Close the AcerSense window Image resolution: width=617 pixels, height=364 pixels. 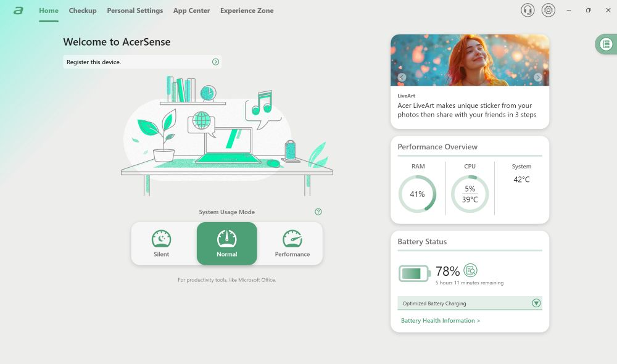pyautogui.click(x=608, y=10)
